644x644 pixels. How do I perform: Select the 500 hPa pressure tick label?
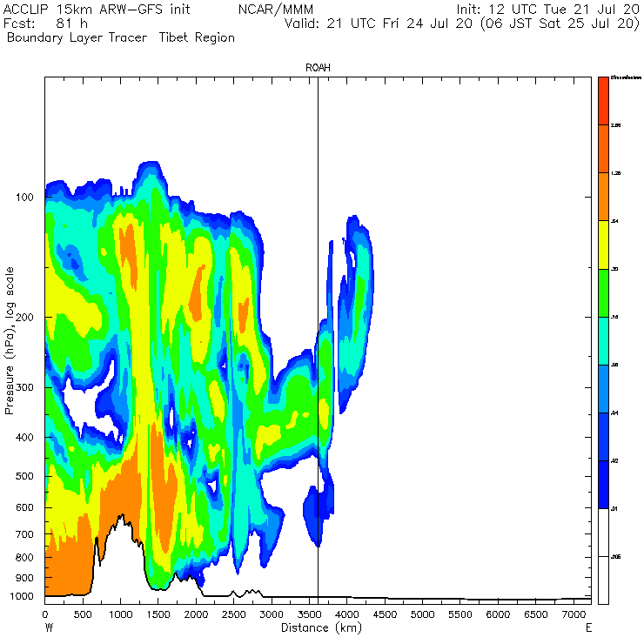click(x=24, y=476)
